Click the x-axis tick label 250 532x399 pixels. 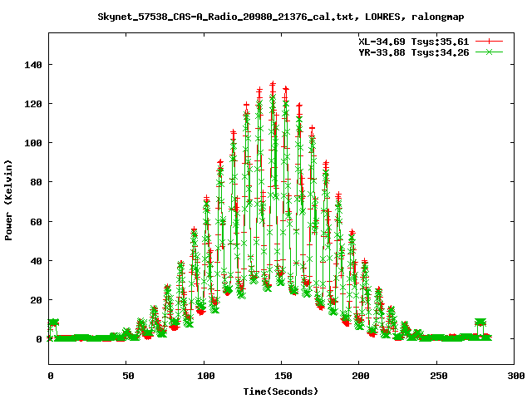[x=438, y=376]
